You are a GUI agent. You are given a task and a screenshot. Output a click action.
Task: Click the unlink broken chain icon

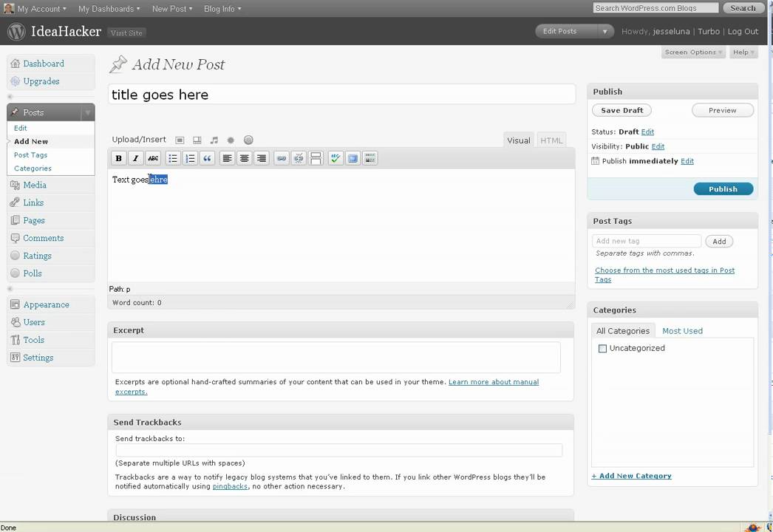(x=299, y=158)
